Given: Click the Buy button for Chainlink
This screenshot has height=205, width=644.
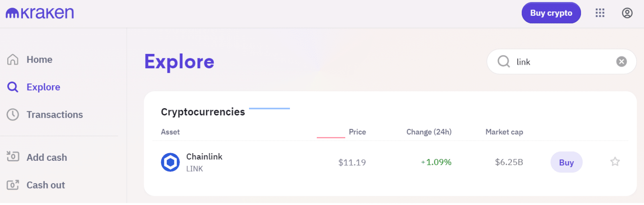Looking at the screenshot, I should pos(566,162).
